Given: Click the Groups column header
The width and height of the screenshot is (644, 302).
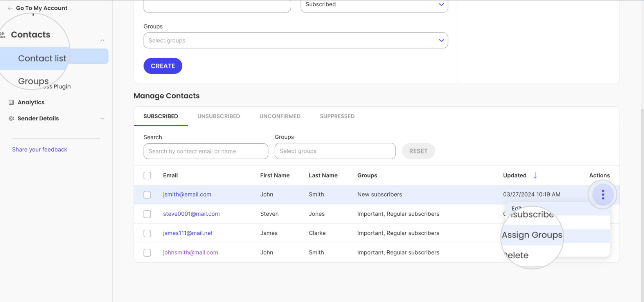Looking at the screenshot, I should [x=367, y=175].
